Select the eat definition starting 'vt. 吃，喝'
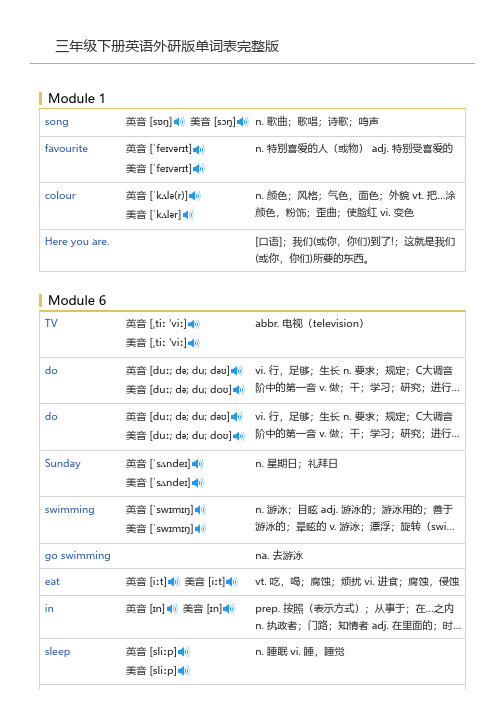The image size is (504, 713). click(357, 582)
